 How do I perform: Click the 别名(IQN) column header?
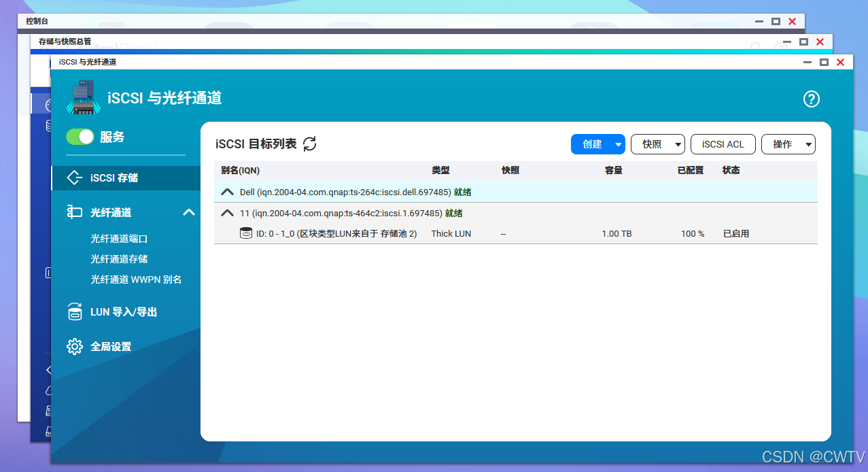click(x=240, y=170)
